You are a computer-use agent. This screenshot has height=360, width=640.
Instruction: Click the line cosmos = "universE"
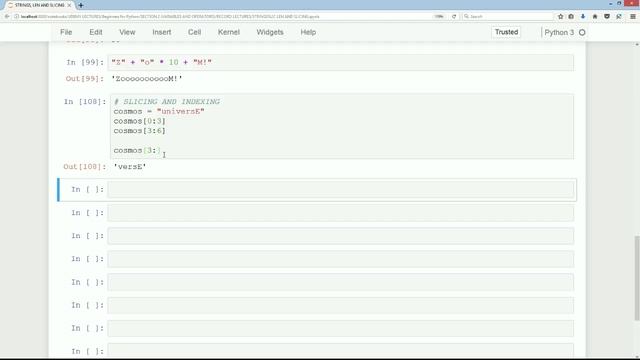pyautogui.click(x=159, y=111)
